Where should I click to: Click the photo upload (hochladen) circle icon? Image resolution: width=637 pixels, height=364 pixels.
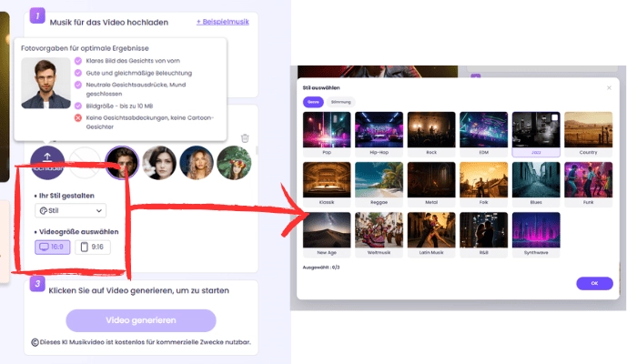(x=46, y=162)
